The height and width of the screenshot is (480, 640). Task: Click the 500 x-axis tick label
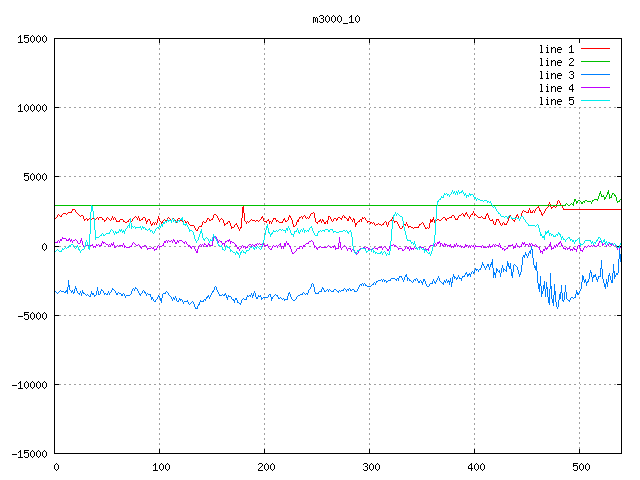(x=579, y=467)
